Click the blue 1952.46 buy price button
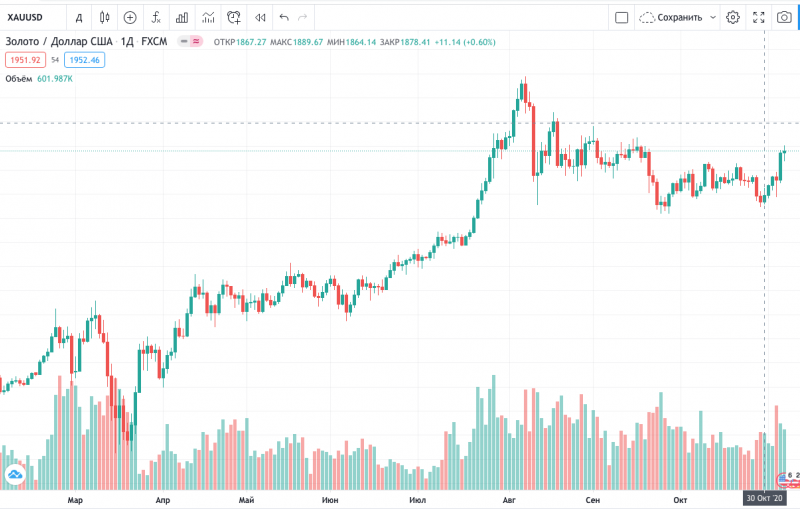 point(85,60)
